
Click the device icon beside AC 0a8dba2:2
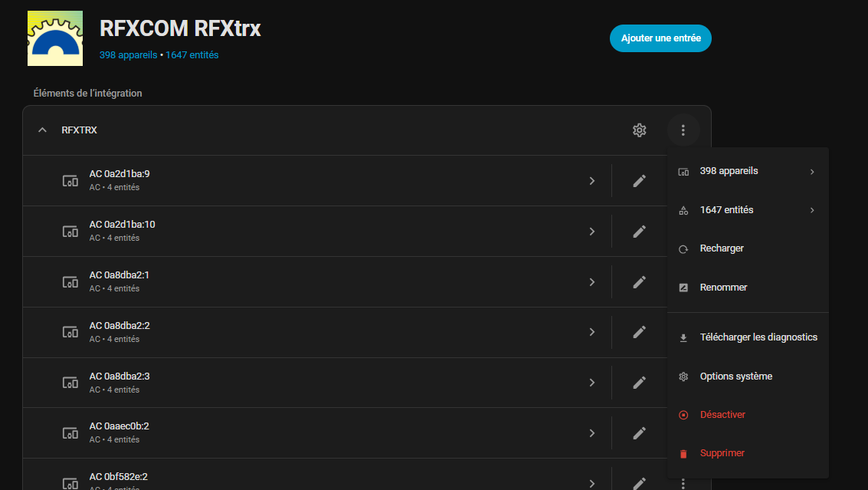point(70,332)
